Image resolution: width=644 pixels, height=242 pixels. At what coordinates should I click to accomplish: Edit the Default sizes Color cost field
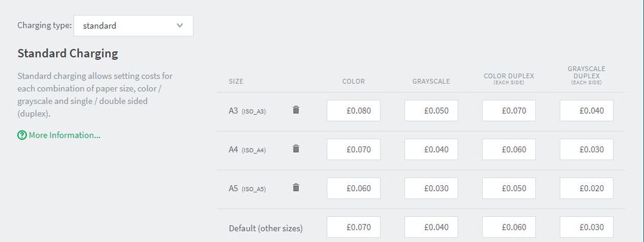(x=354, y=227)
